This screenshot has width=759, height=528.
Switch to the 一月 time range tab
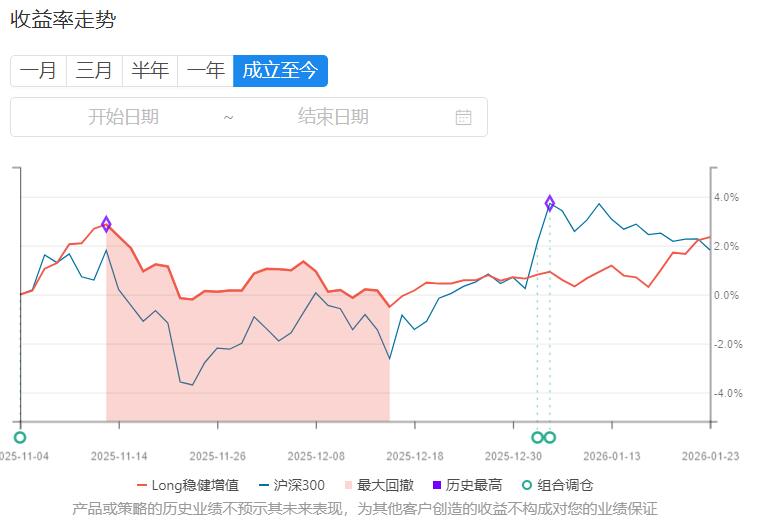click(38, 71)
